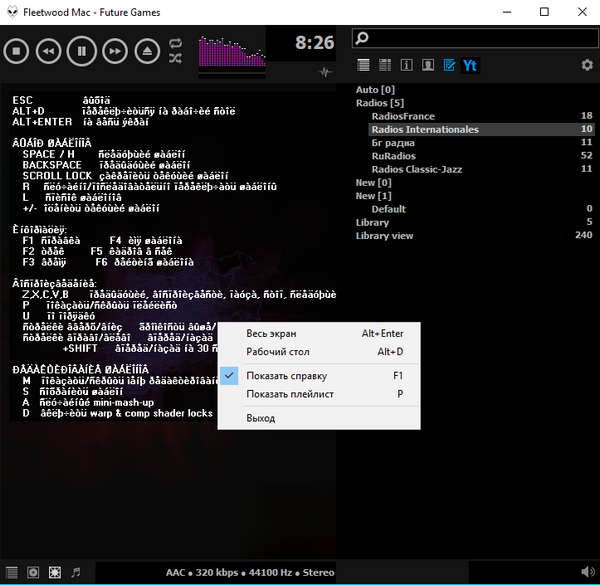The image size is (600, 585).
Task: Uncheck Показать справку menu item
Action: 286,375
